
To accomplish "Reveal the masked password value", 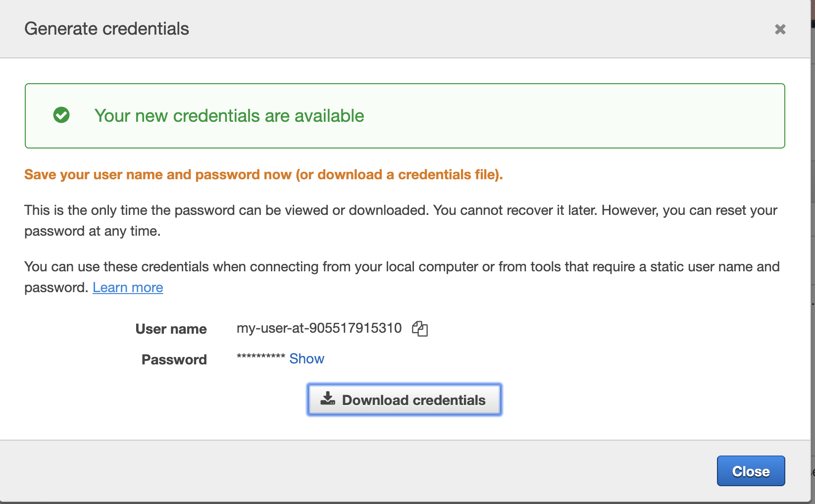I will [x=306, y=358].
